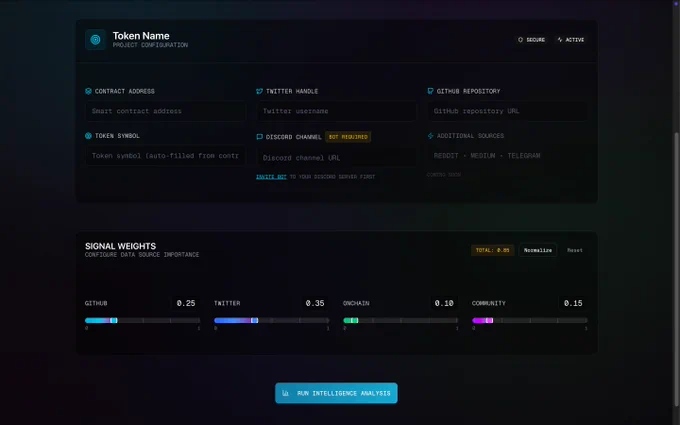Focus the Twitter username input field

pyautogui.click(x=337, y=111)
